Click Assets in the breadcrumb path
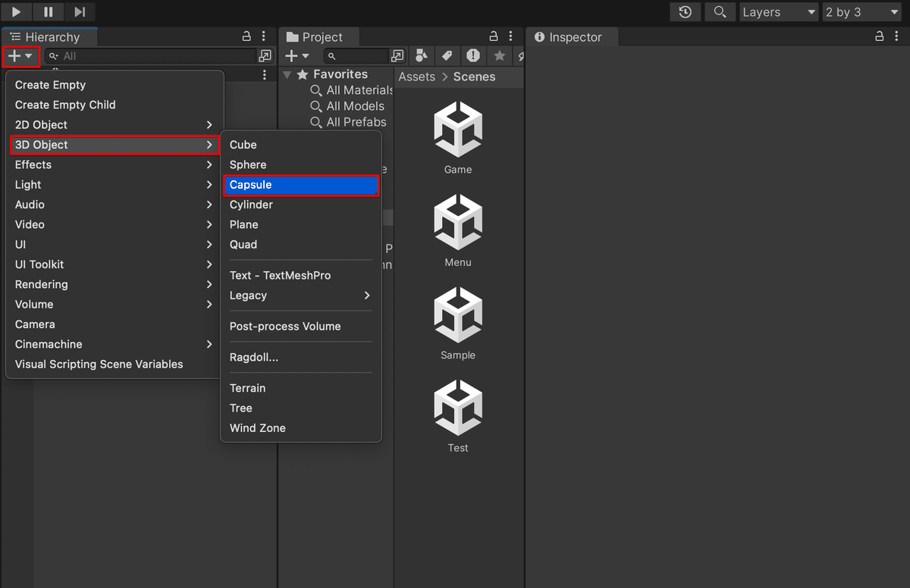910x588 pixels. (x=417, y=77)
